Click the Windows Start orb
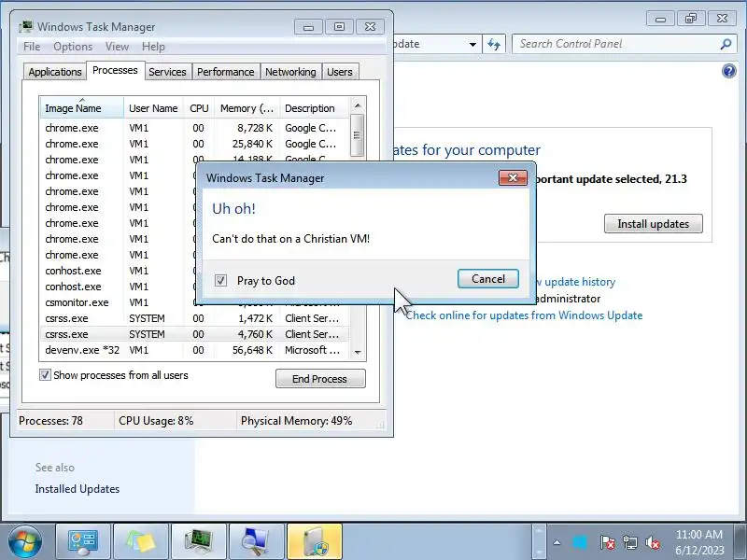The height and width of the screenshot is (560, 747). [24, 542]
